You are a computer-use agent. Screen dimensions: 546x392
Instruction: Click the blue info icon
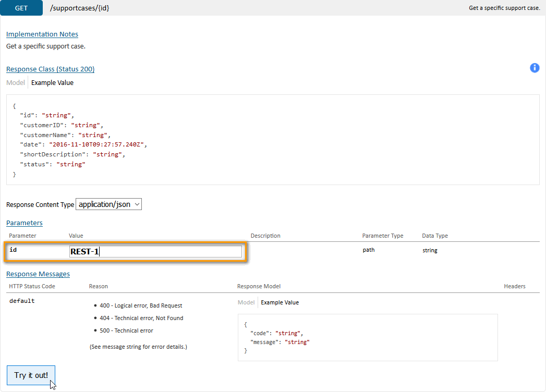[535, 68]
